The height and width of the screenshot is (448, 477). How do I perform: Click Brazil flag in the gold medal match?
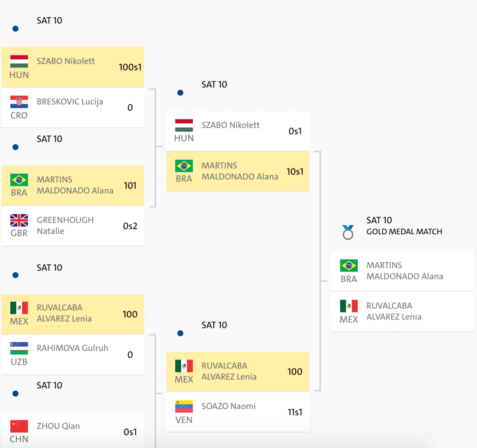tap(349, 265)
